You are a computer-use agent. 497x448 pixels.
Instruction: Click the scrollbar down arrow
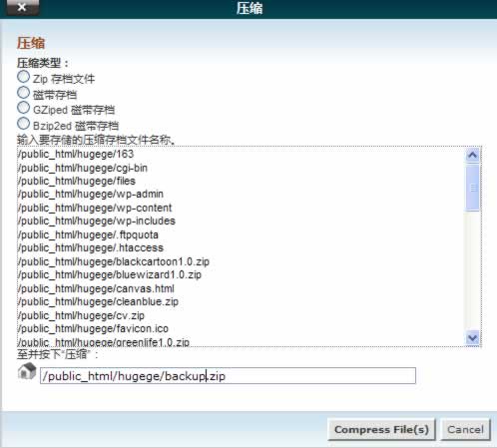click(x=473, y=338)
